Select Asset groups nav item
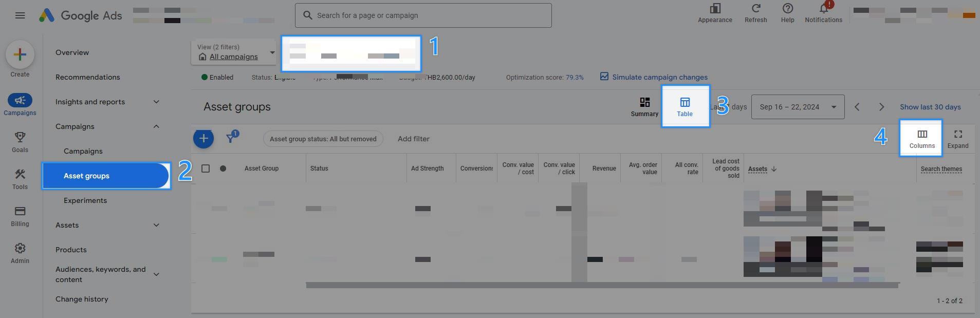Image resolution: width=980 pixels, height=318 pixels. 106,176
